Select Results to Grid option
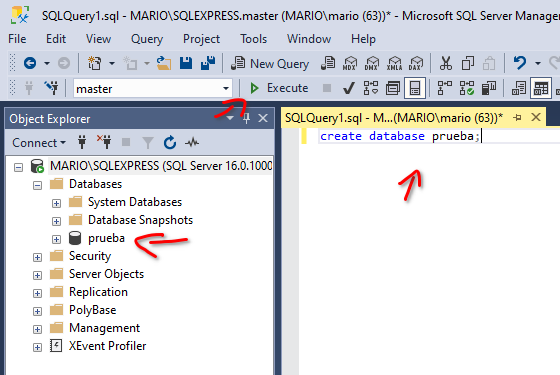 541,88
